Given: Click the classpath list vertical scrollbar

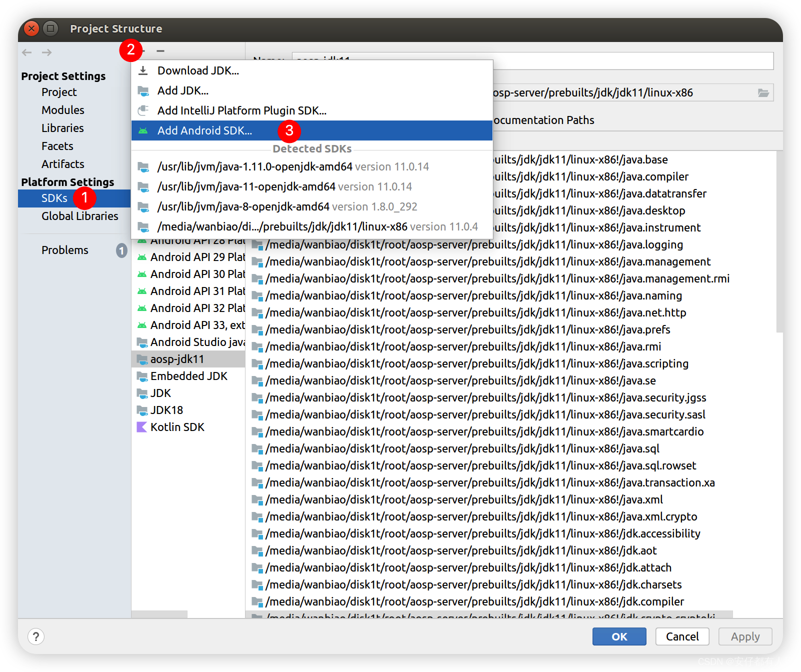Looking at the screenshot, I should 779,241.
